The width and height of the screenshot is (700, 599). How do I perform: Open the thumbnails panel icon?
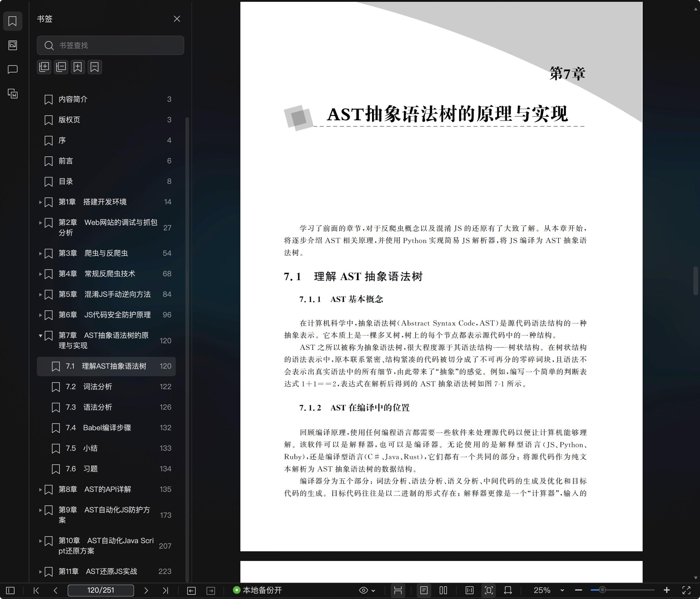pos(12,45)
